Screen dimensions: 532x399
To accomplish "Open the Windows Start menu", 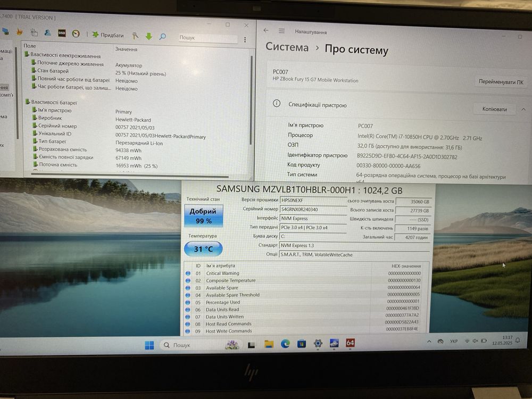I will pos(149,345).
